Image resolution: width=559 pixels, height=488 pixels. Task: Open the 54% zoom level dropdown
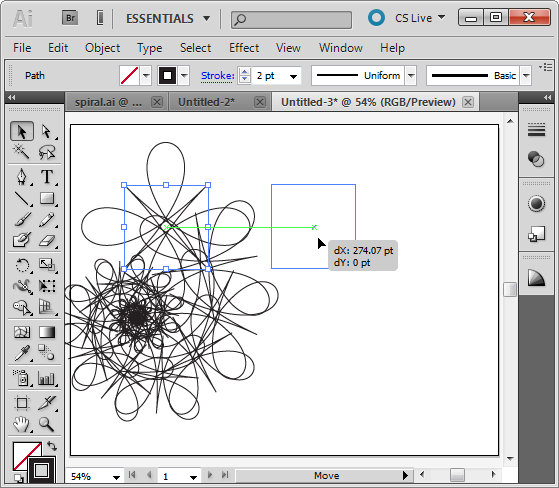(117, 477)
